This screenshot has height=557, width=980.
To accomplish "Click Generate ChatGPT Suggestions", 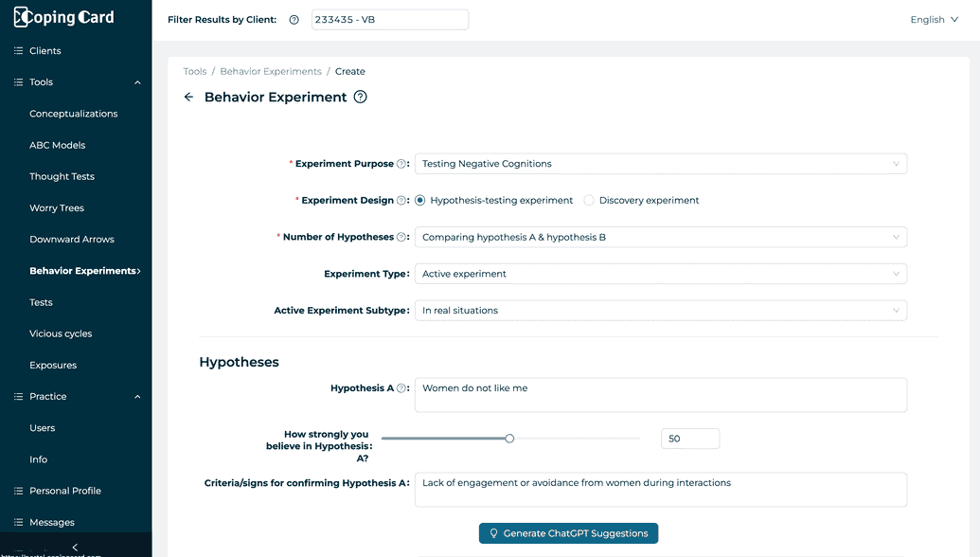I will pos(568,532).
